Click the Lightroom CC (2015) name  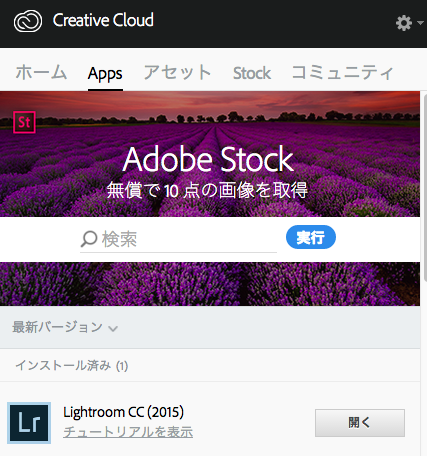124,413
